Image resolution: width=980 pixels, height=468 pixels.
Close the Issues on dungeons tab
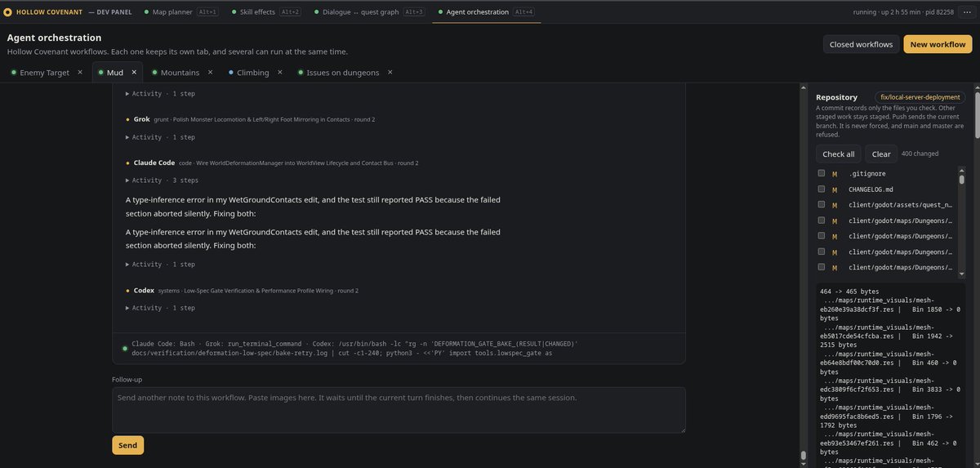[x=390, y=72]
